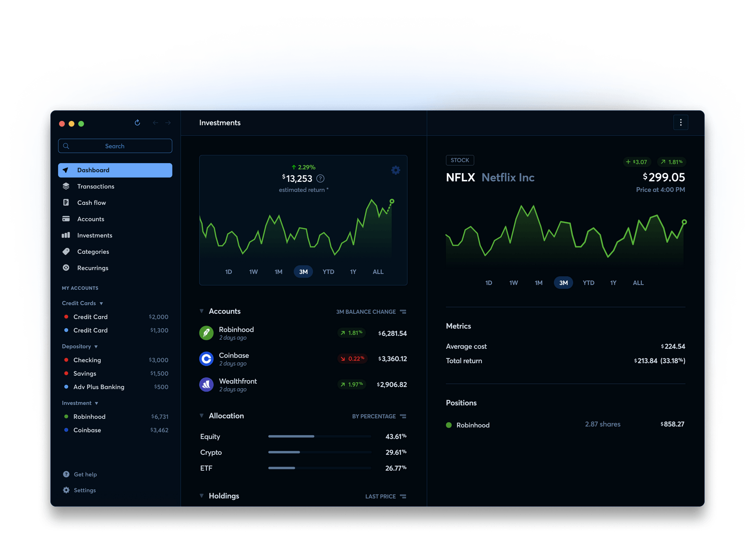Select 1M range on portfolio chart

(x=278, y=272)
